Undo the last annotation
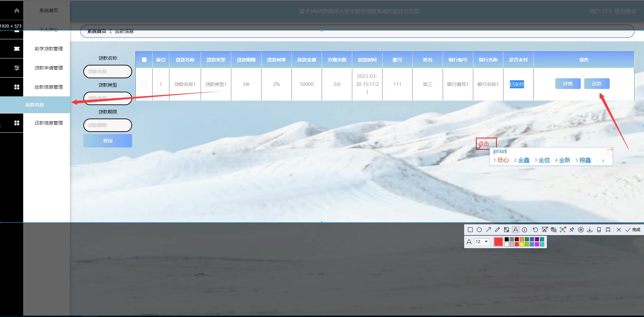Image resolution: width=644 pixels, height=317 pixels. tap(535, 230)
